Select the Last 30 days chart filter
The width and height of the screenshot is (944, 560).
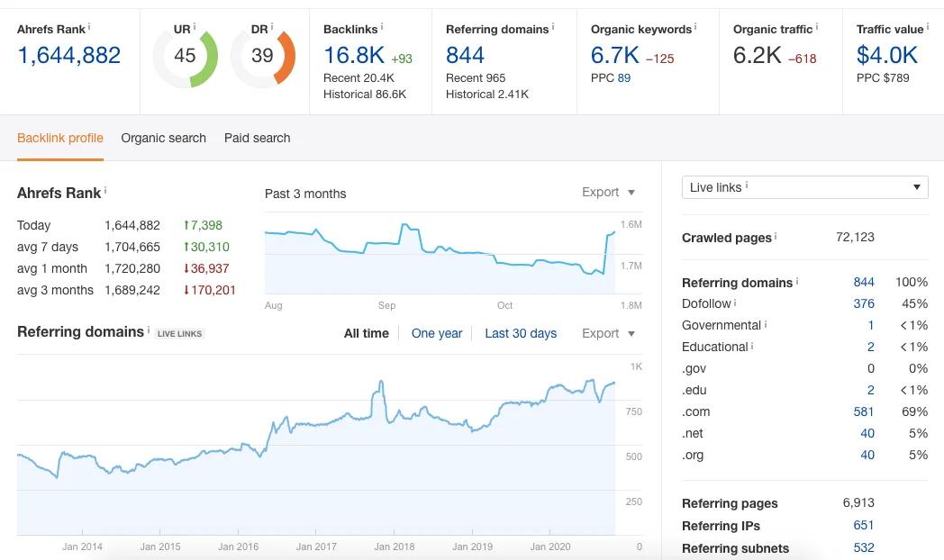point(521,333)
